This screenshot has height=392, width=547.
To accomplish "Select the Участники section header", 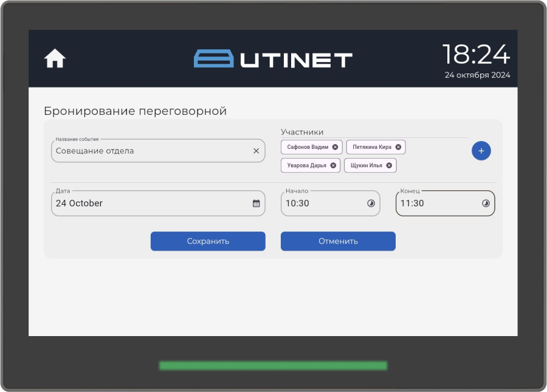I will [x=301, y=131].
